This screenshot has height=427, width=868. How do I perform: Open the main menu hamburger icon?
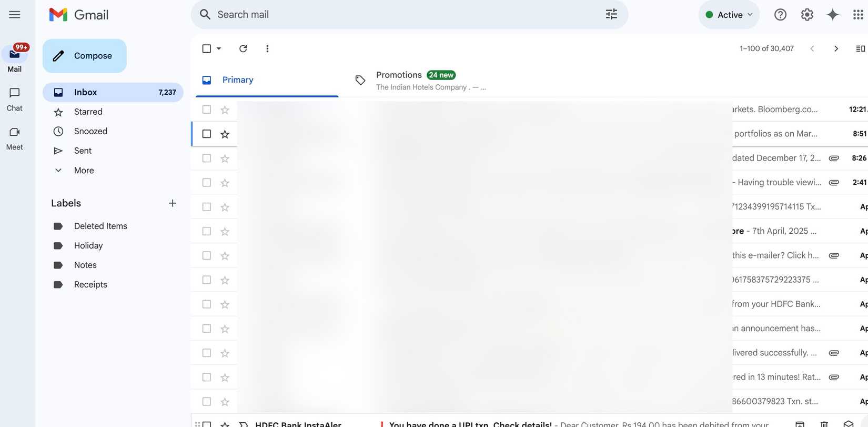(x=15, y=15)
